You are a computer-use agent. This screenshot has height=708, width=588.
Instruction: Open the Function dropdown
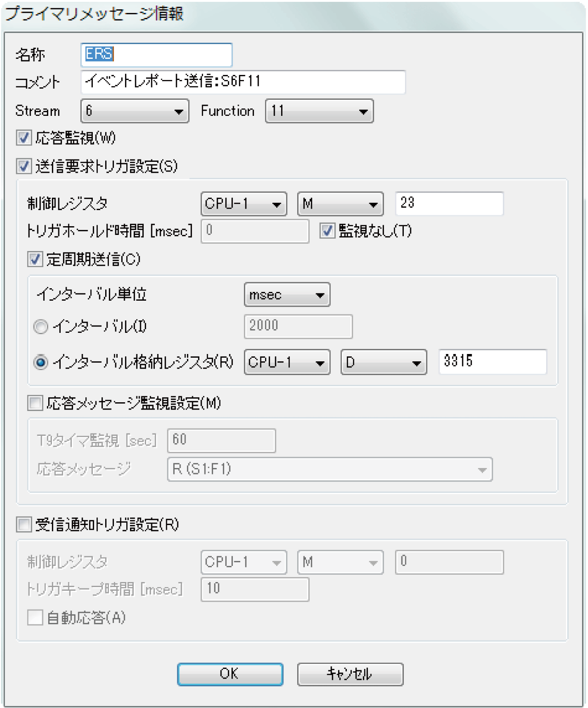pyautogui.click(x=319, y=111)
